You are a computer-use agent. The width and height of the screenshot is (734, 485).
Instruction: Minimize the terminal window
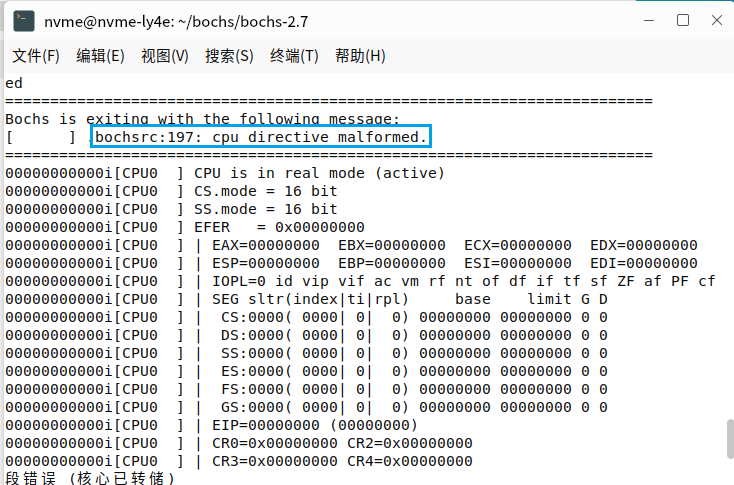coord(649,21)
